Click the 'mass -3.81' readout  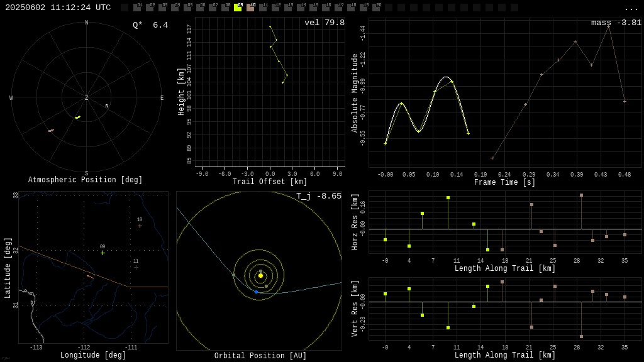point(616,23)
